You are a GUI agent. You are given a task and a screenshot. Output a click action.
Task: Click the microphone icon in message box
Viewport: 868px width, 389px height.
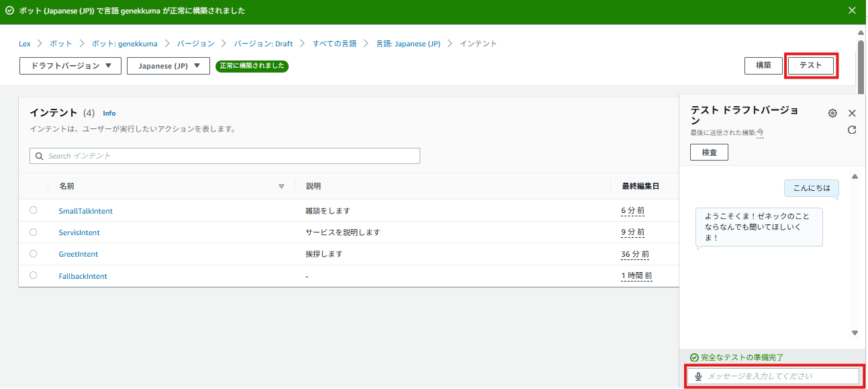[x=698, y=376]
